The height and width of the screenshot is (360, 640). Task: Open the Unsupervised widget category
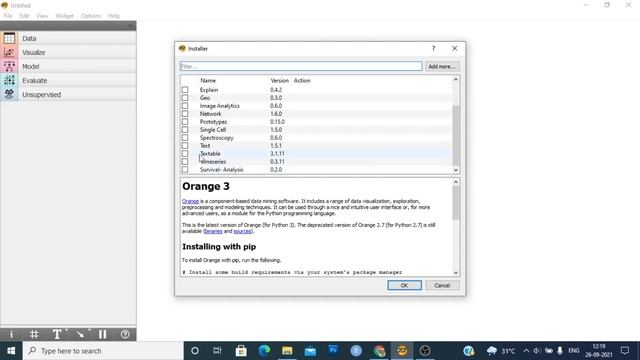[x=68, y=94]
